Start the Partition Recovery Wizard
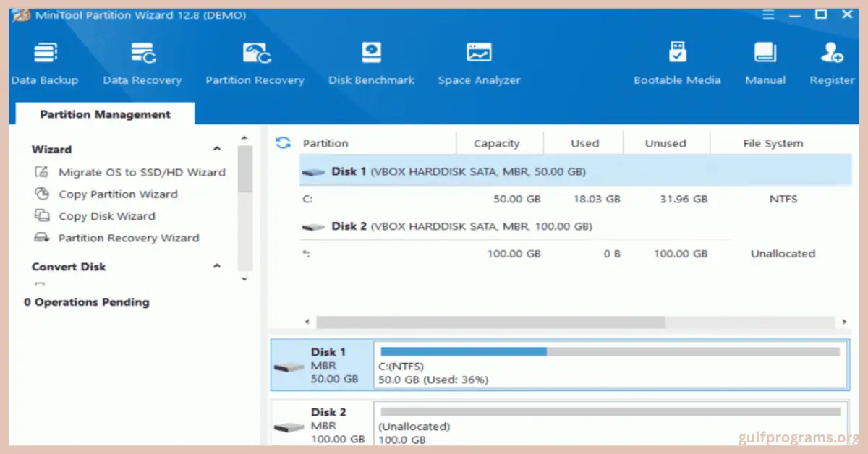 (x=129, y=237)
